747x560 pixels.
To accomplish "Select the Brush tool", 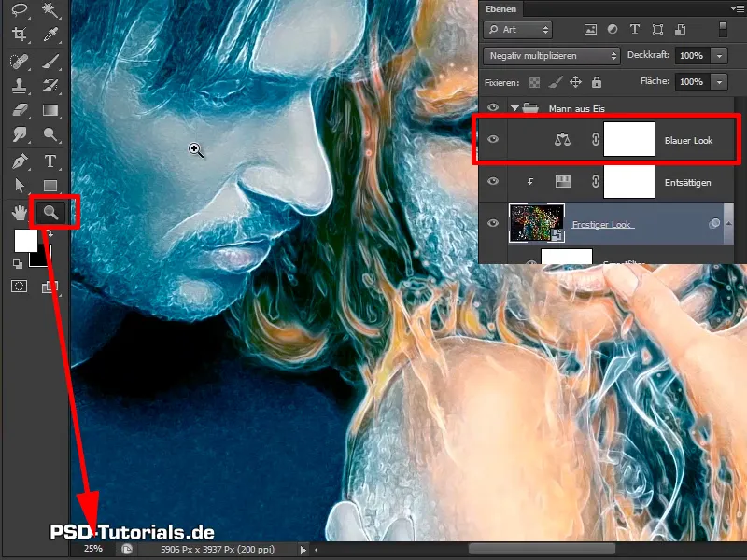I will pos(50,61).
